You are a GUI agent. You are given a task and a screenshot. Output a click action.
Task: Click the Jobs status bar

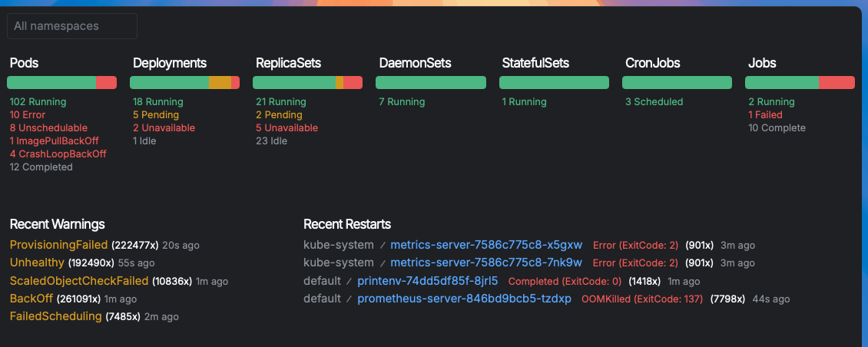click(x=800, y=83)
